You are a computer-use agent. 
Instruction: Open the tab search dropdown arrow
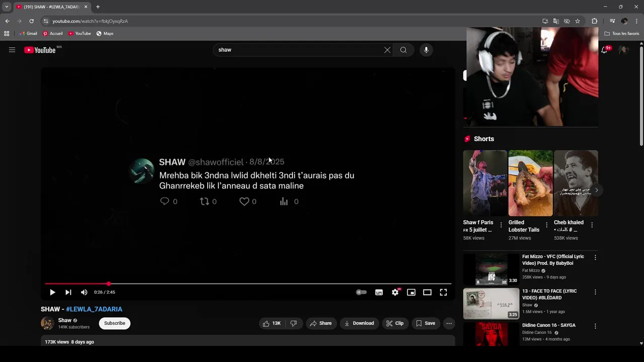click(7, 7)
